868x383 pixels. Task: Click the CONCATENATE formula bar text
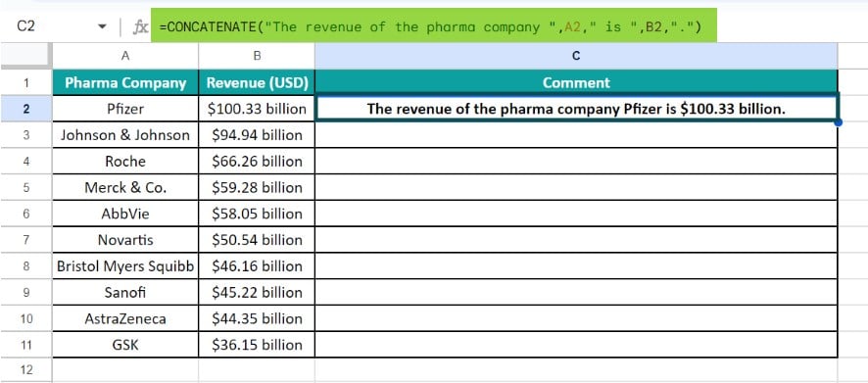click(x=431, y=27)
